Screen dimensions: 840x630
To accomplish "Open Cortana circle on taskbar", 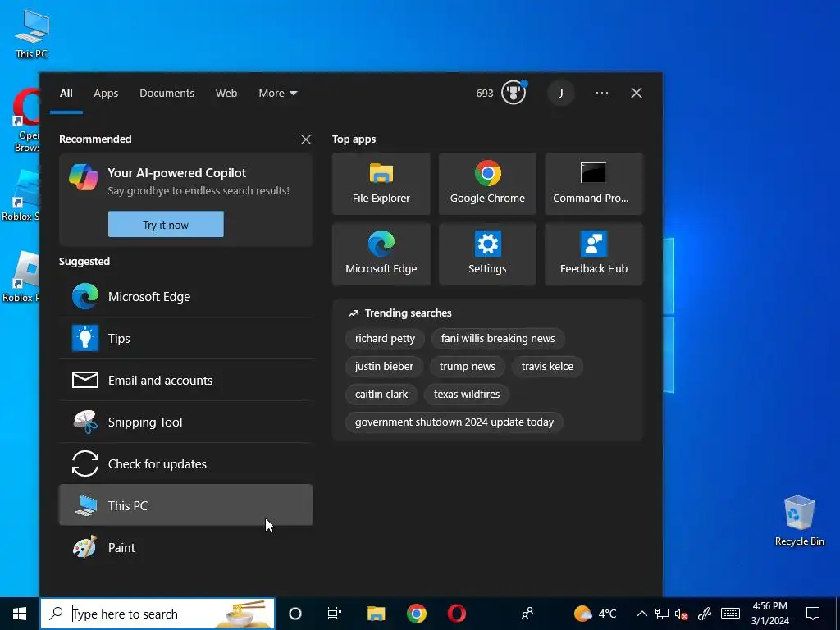I will coord(295,614).
